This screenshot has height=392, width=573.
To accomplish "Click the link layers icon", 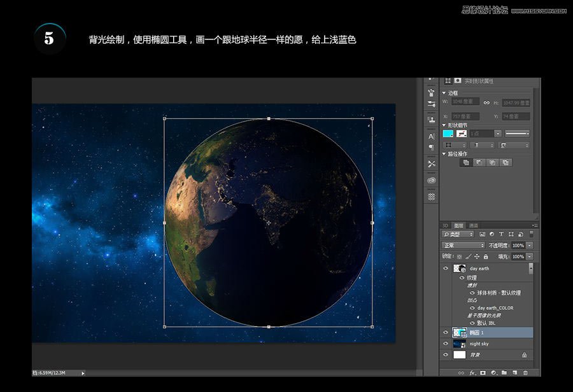I will tap(461, 373).
